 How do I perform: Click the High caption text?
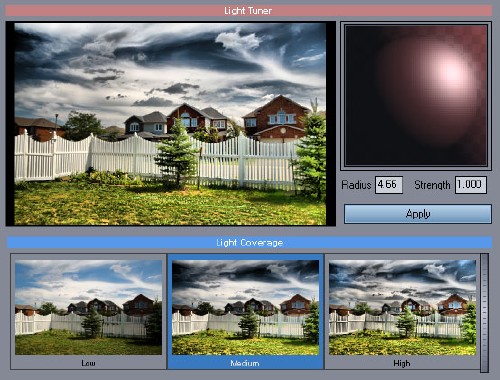point(402,363)
